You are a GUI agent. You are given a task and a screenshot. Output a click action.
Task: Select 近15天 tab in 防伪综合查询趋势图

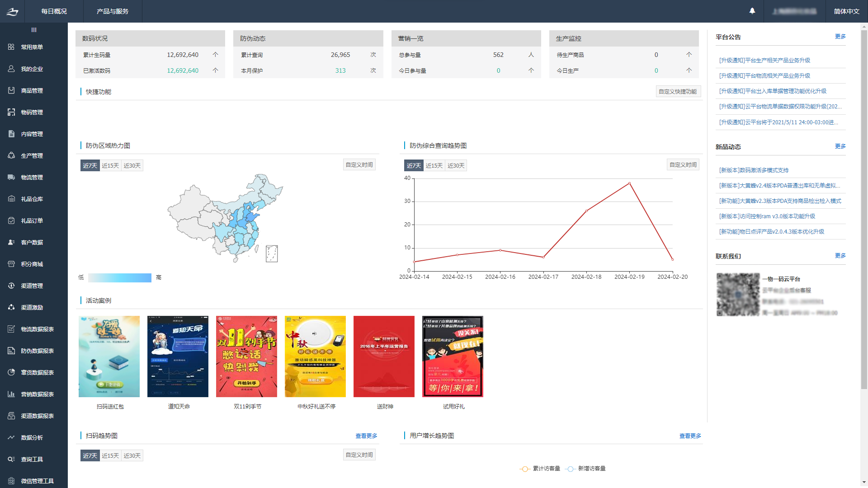pos(434,166)
